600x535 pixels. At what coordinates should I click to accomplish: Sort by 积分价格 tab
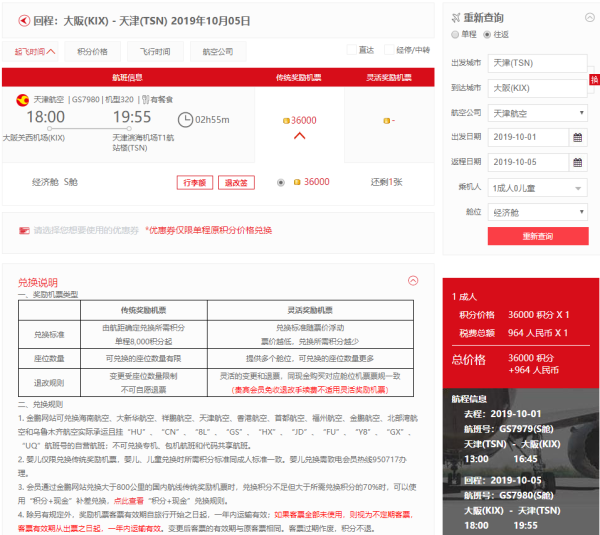click(92, 52)
